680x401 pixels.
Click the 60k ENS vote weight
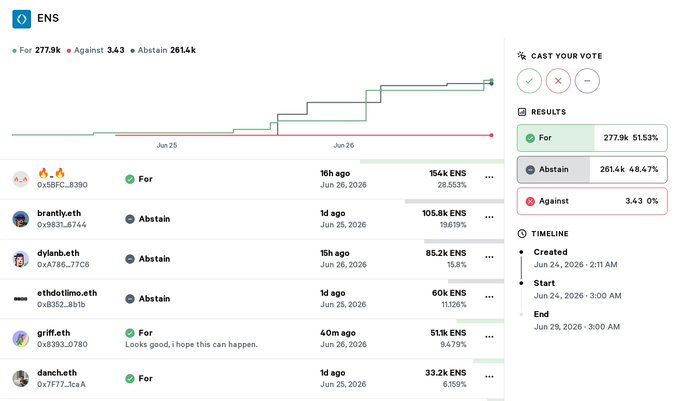[449, 293]
